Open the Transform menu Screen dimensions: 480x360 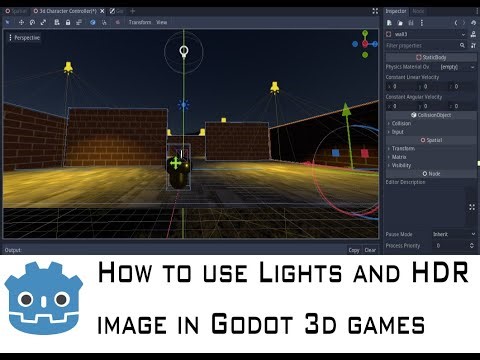click(x=140, y=22)
